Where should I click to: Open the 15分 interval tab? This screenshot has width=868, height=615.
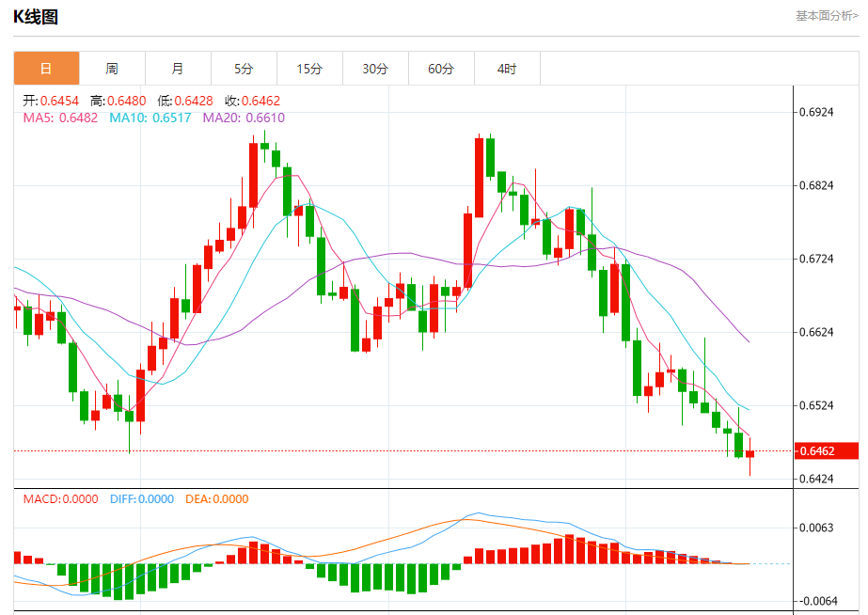(309, 69)
